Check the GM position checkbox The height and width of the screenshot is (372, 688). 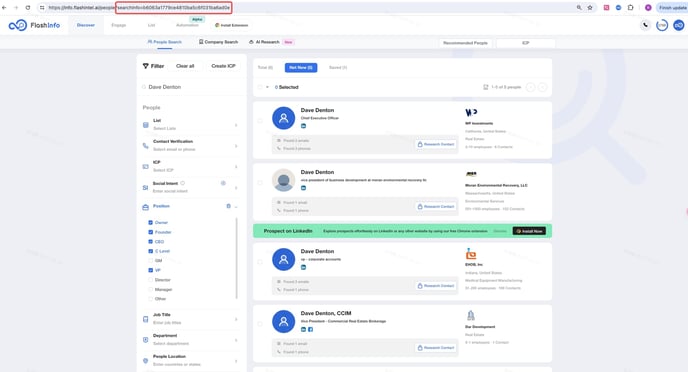[150, 261]
